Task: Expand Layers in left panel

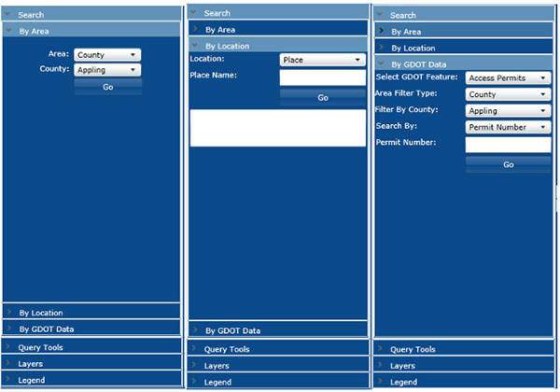Action: [x=91, y=363]
